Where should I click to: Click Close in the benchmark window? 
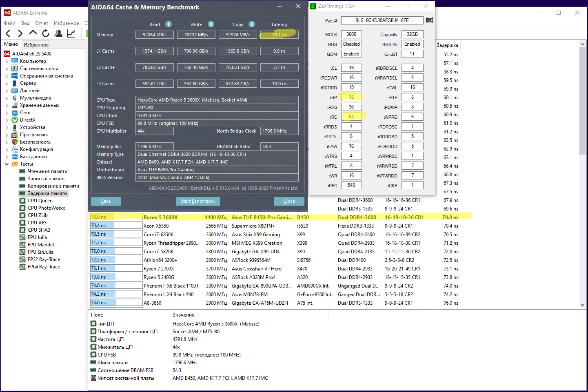289,201
